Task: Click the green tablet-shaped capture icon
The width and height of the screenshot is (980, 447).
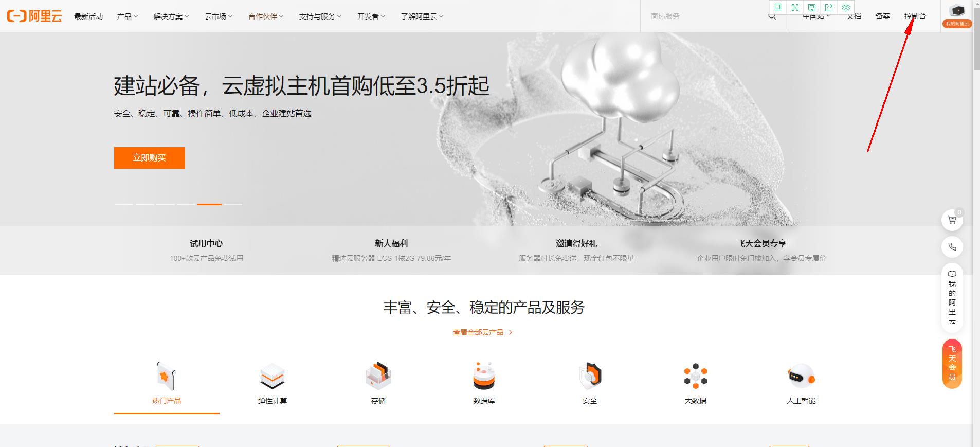Action: (778, 7)
